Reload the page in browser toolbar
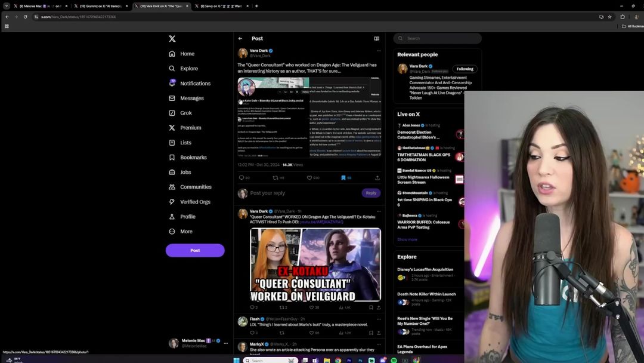 click(x=26, y=17)
